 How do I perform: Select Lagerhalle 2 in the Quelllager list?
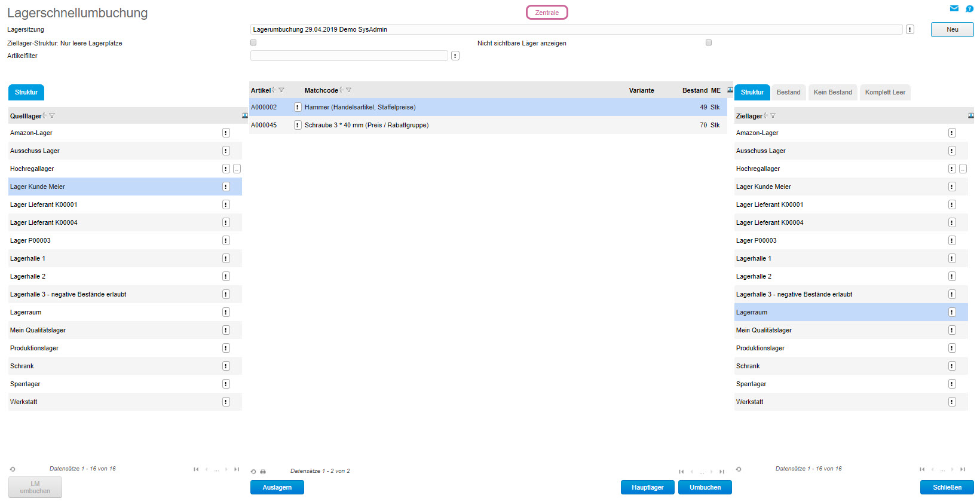125,276
